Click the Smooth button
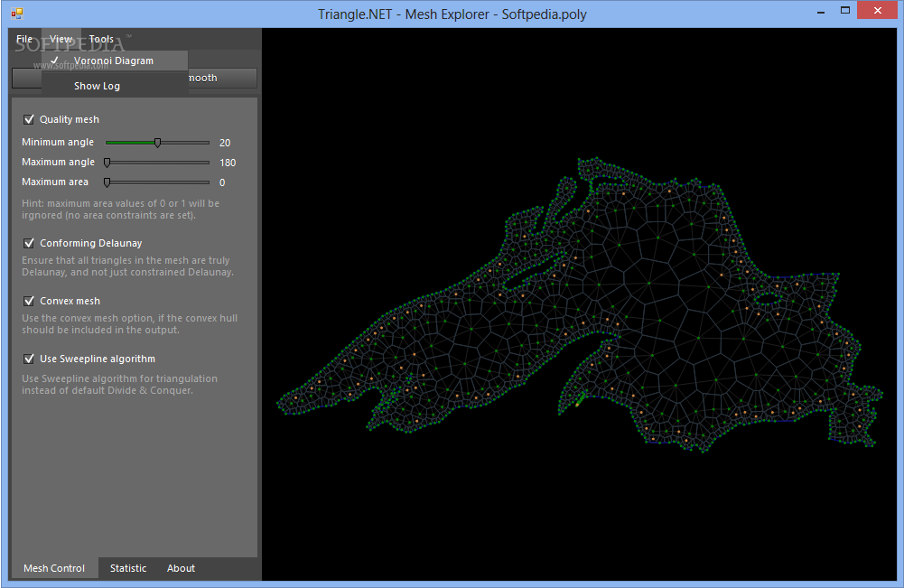The image size is (904, 588). click(x=222, y=78)
